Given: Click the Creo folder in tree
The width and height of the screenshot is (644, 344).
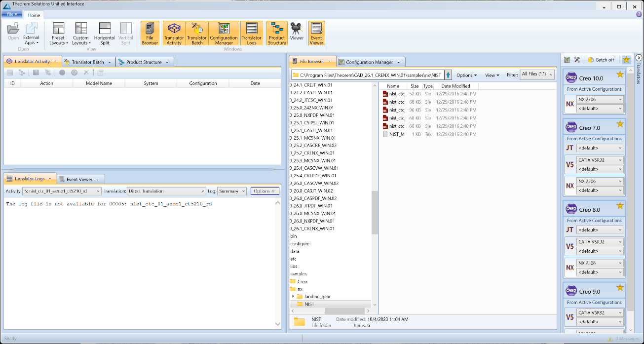Looking at the screenshot, I should pyautogui.click(x=302, y=281).
